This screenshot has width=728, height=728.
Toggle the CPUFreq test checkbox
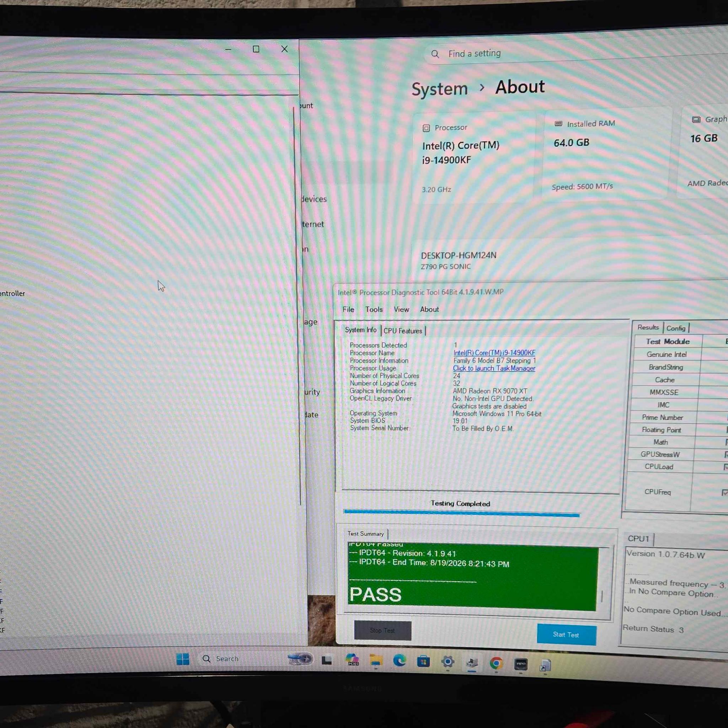(724, 492)
